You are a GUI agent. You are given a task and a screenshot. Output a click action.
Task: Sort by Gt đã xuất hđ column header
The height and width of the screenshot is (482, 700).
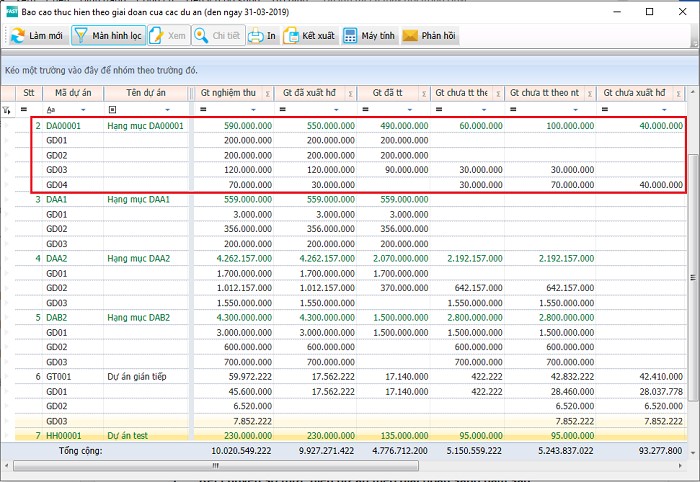pyautogui.click(x=305, y=92)
